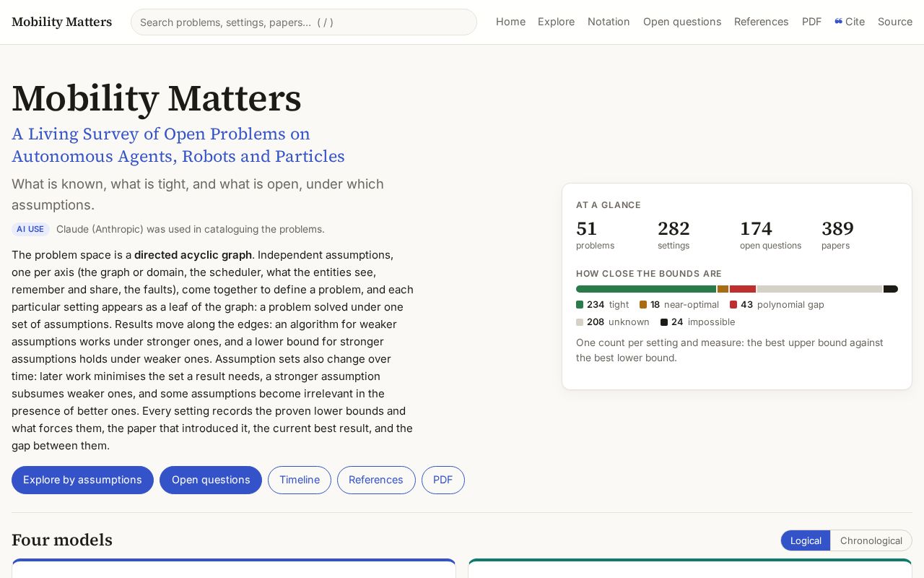924x578 pixels.
Task: Click the green segment of the bounds bar
Action: 646,289
